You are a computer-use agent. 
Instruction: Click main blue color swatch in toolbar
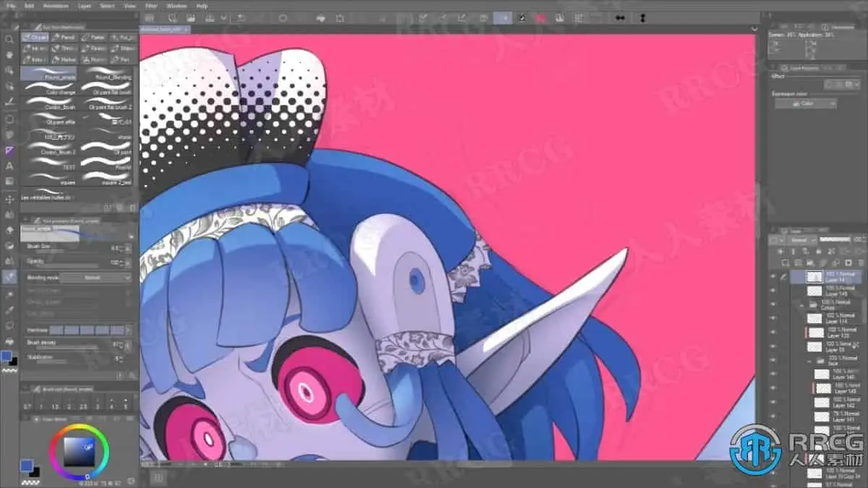pos(7,356)
